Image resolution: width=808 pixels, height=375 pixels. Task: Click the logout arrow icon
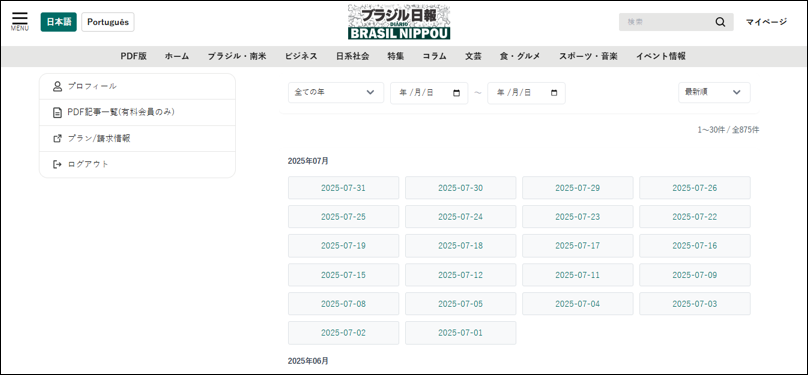click(57, 164)
